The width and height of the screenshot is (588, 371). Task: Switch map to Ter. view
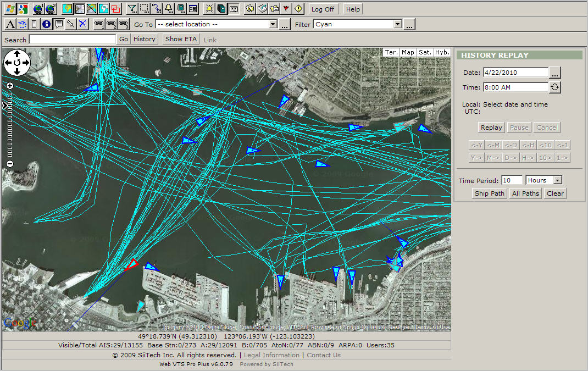coord(391,53)
